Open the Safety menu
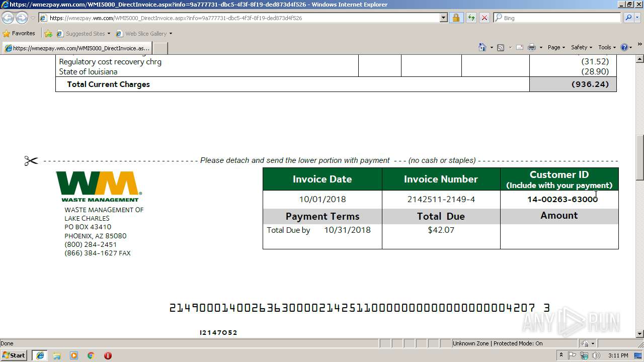 (581, 47)
